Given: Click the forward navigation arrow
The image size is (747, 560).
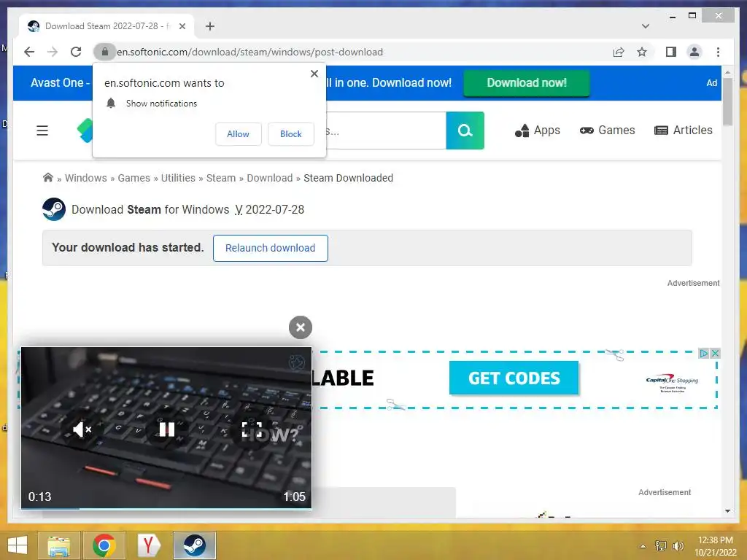Looking at the screenshot, I should coord(53,52).
